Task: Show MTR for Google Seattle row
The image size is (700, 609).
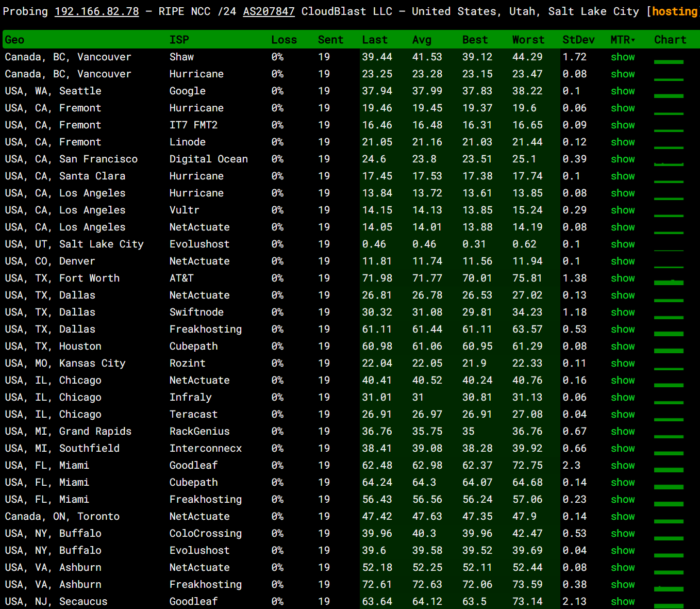Action: 623,91
